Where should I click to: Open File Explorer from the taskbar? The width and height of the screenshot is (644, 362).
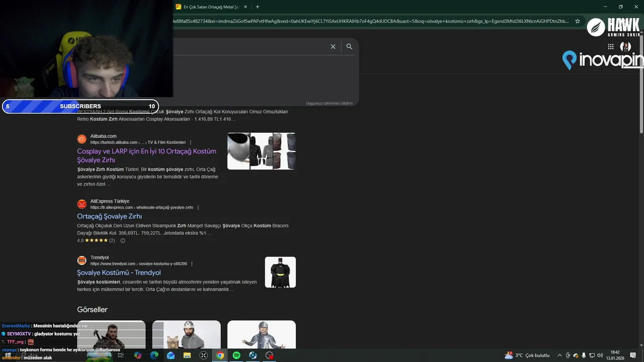click(187, 355)
